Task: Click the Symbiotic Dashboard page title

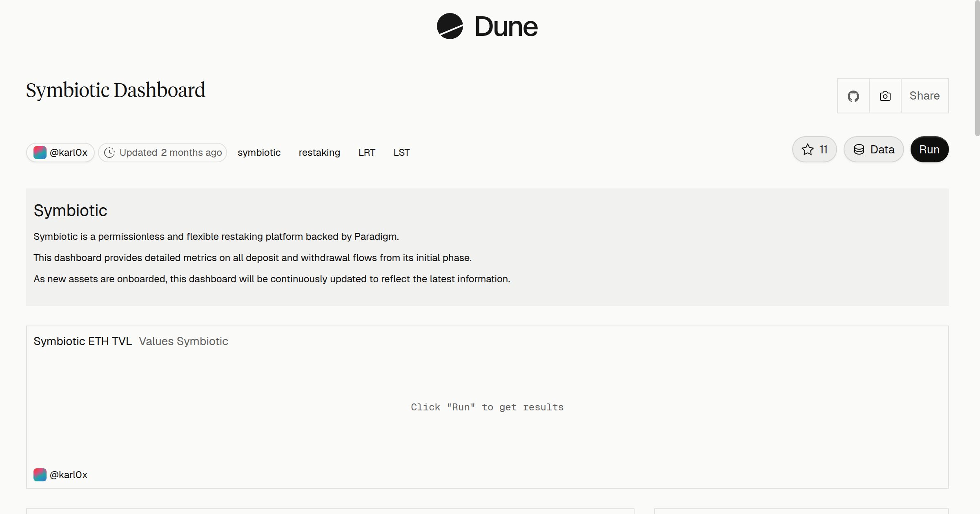Action: (116, 90)
